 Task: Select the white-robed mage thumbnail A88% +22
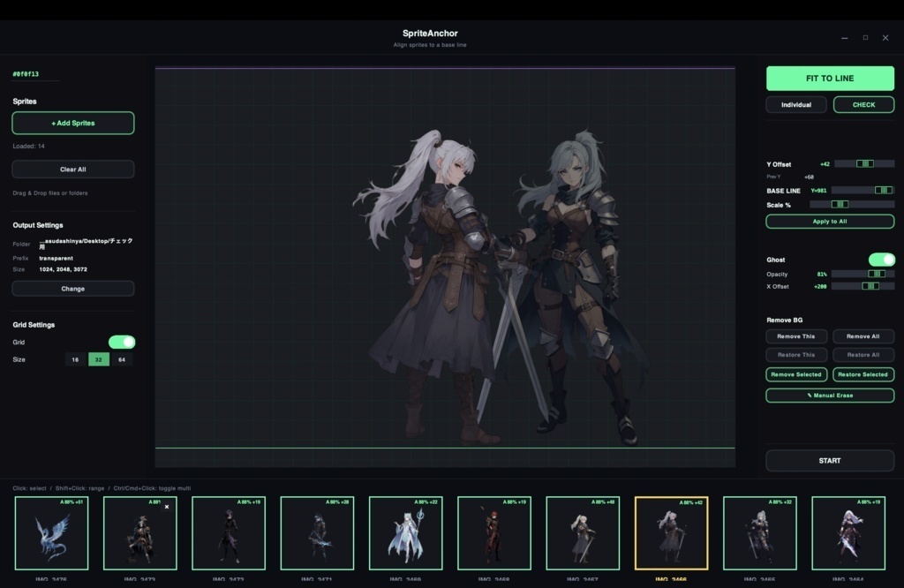tap(405, 533)
